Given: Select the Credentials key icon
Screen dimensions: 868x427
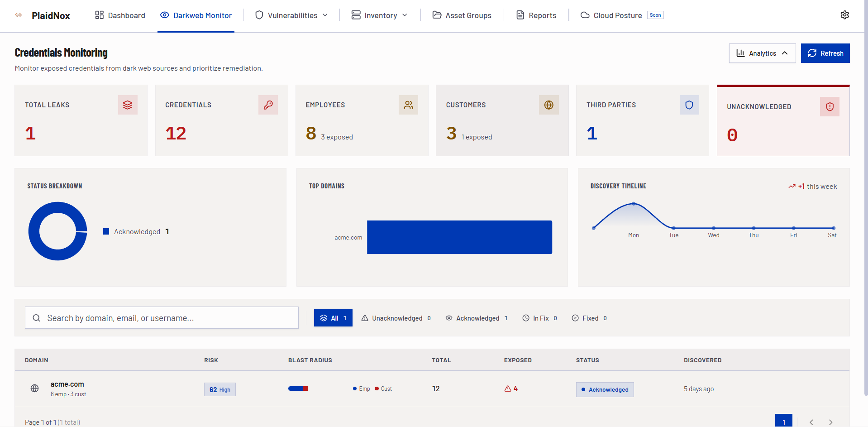Looking at the screenshot, I should pyautogui.click(x=268, y=105).
